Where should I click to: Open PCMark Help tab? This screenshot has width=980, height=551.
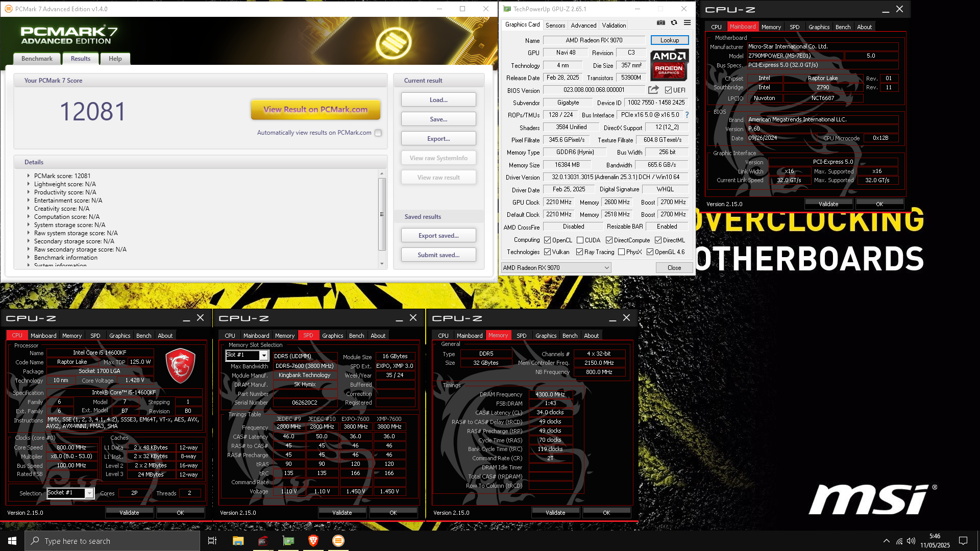(115, 59)
